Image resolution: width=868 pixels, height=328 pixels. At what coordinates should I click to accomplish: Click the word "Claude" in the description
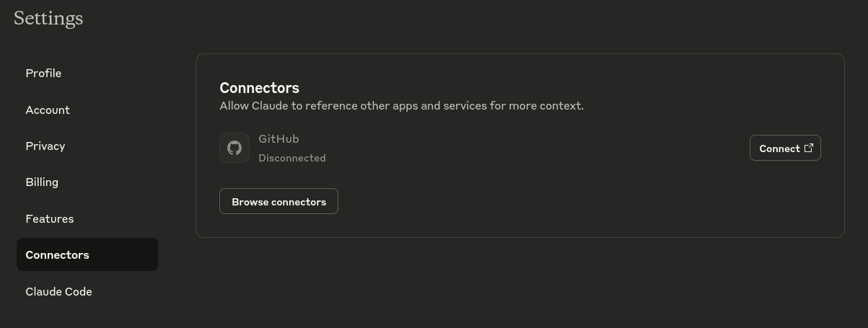click(270, 106)
